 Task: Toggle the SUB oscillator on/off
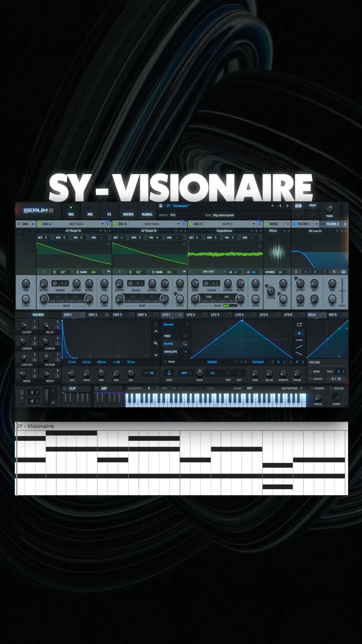click(x=19, y=224)
